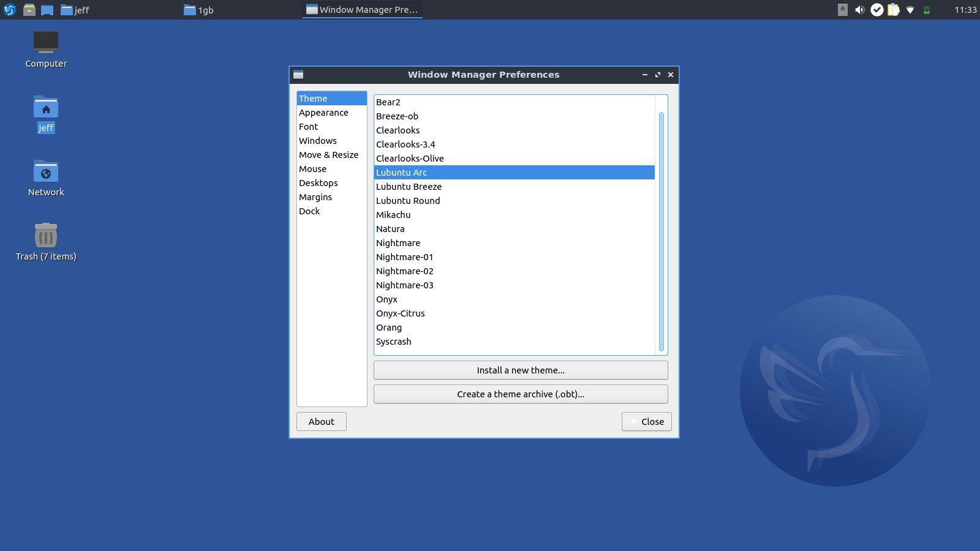The height and width of the screenshot is (551, 980).
Task: Choose the Onyx theme
Action: pos(514,299)
